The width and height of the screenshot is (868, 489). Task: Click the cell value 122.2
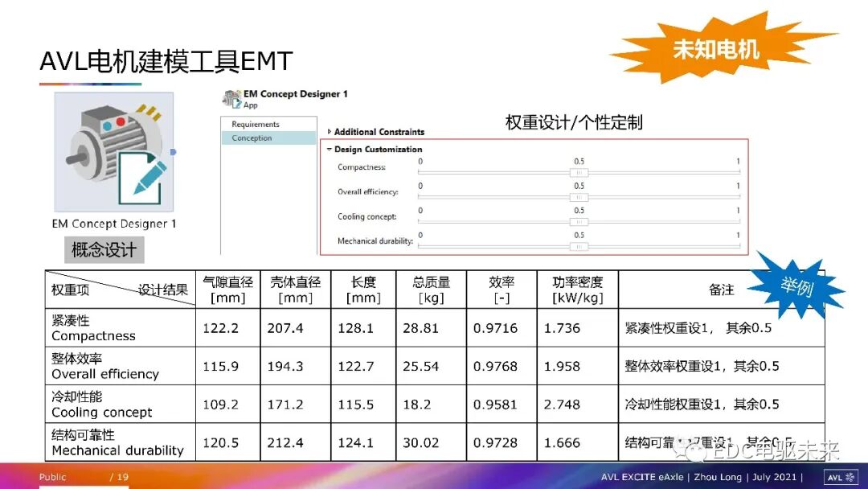click(x=220, y=328)
